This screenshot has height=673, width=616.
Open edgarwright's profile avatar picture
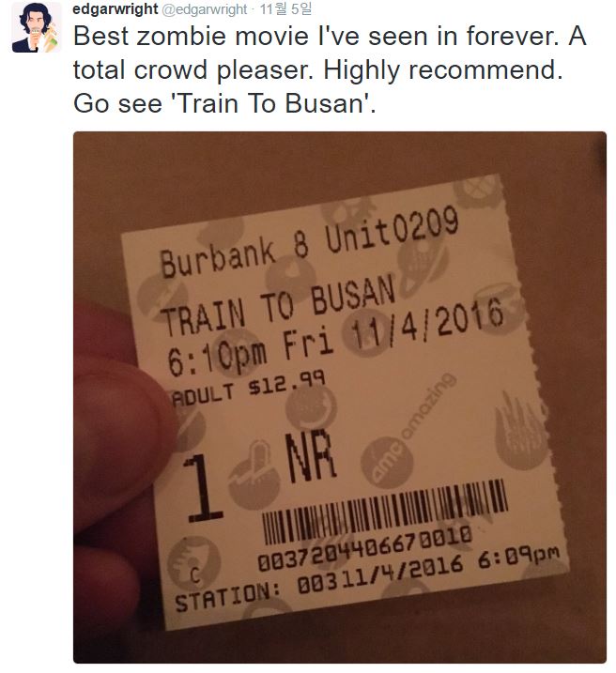click(37, 27)
